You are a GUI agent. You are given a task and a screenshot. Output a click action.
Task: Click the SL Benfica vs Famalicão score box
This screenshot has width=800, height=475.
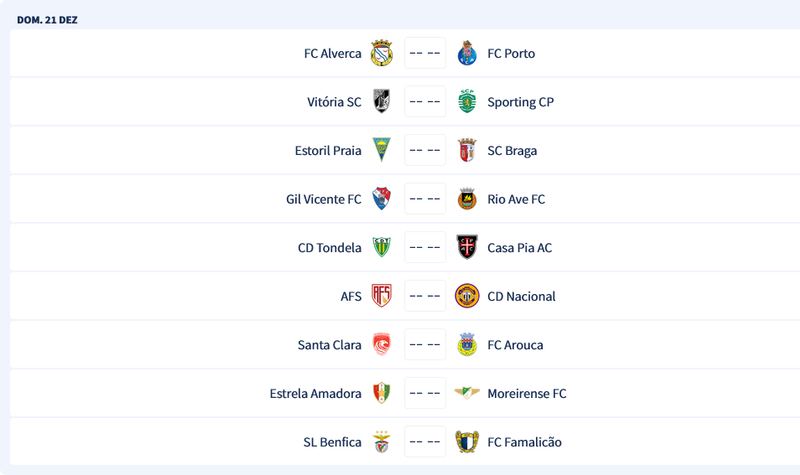[425, 442]
